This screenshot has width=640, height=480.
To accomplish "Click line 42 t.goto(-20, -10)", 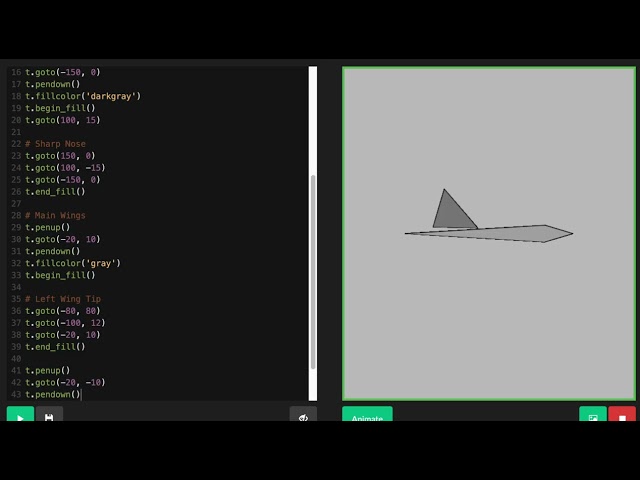I will [x=65, y=382].
